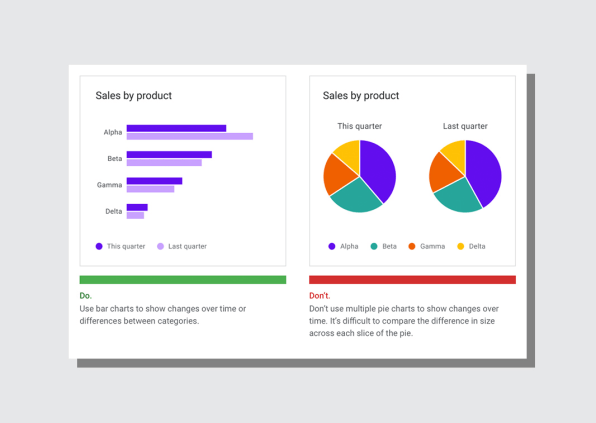The image size is (596, 423).
Task: Click the light purple Alpha last-quarter bar
Action: tap(190, 136)
